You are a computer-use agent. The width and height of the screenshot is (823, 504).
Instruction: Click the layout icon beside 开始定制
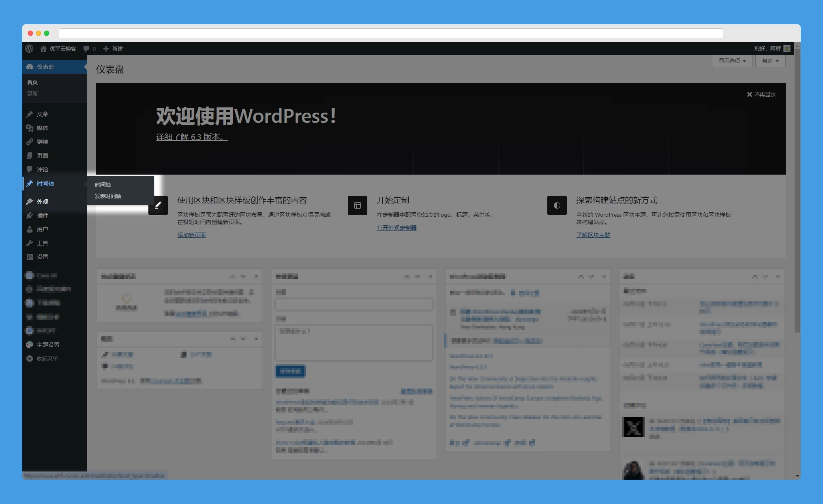click(x=358, y=205)
